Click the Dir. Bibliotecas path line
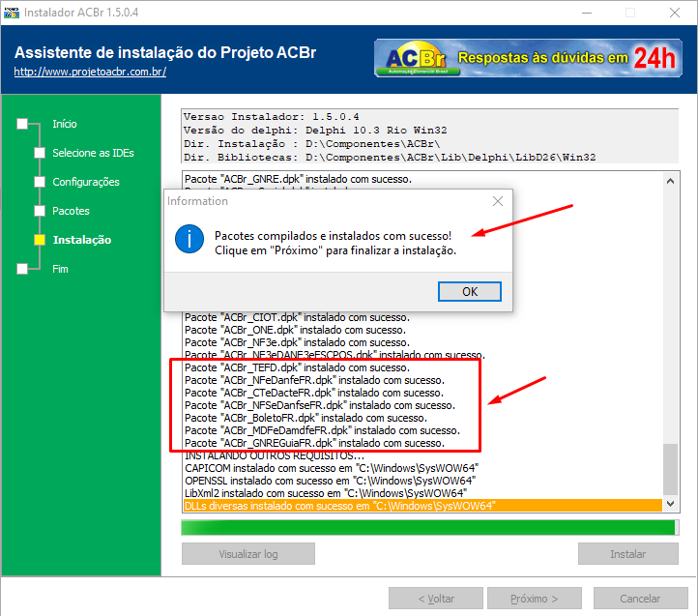Viewport: 698px width, 616px height. [390, 158]
